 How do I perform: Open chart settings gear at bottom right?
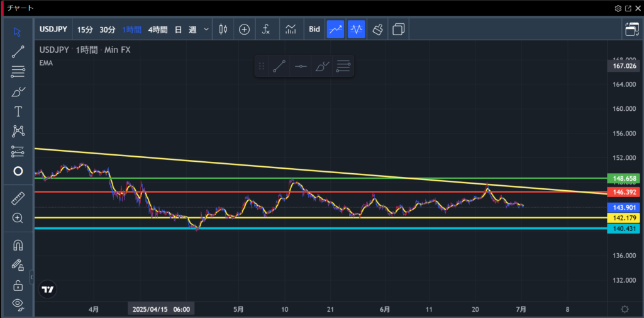[625, 309]
